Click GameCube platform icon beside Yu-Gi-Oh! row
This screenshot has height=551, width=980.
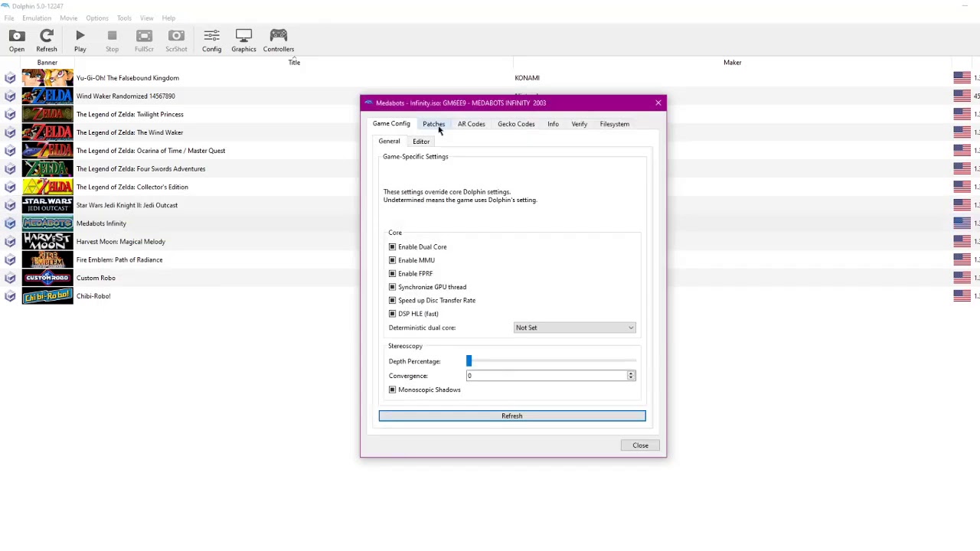point(10,78)
